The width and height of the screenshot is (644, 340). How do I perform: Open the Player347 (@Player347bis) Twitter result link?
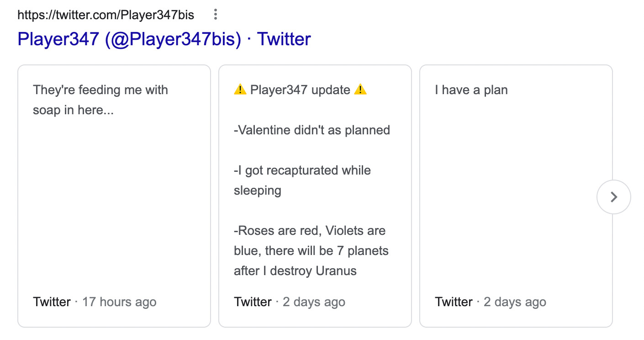(x=164, y=39)
